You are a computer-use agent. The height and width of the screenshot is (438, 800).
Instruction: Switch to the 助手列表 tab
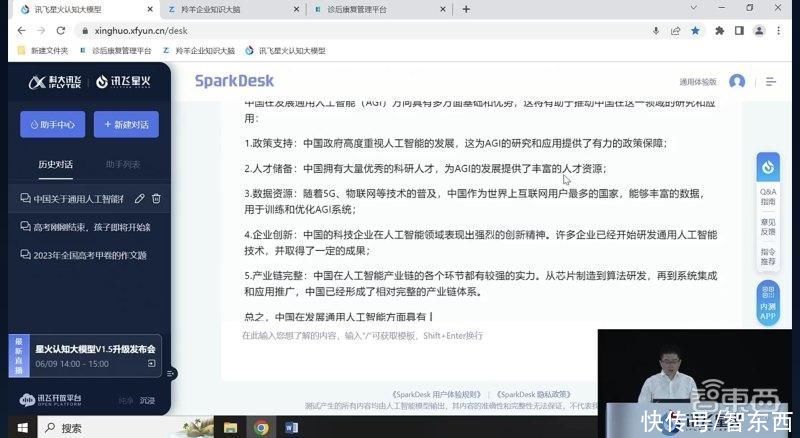tap(123, 164)
